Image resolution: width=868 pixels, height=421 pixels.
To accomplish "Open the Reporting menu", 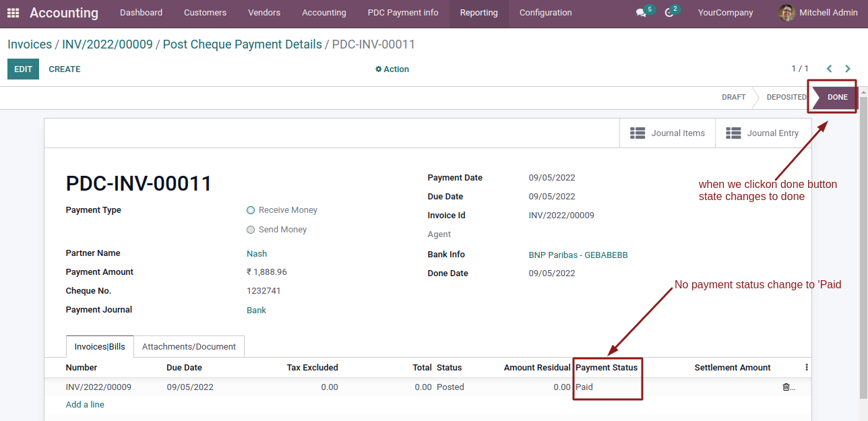I will click(479, 13).
